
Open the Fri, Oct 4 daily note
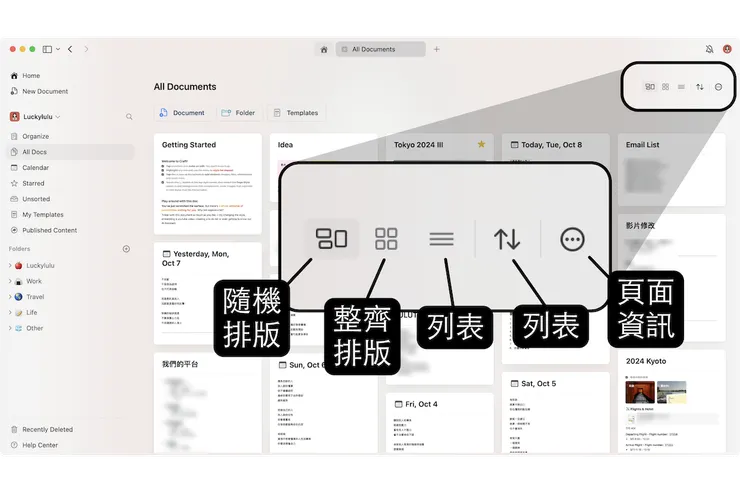439,423
